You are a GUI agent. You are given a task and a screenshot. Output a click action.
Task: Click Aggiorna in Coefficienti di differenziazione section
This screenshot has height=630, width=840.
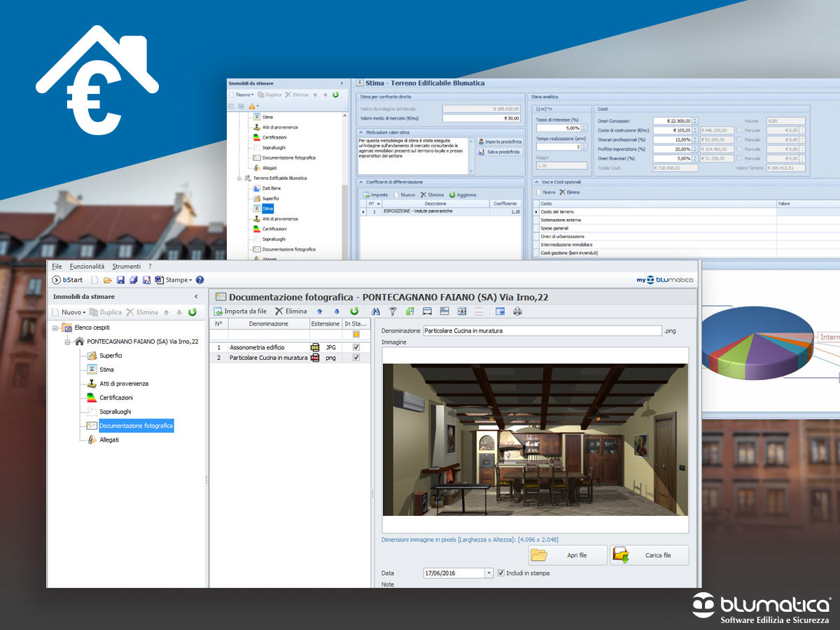(462, 195)
